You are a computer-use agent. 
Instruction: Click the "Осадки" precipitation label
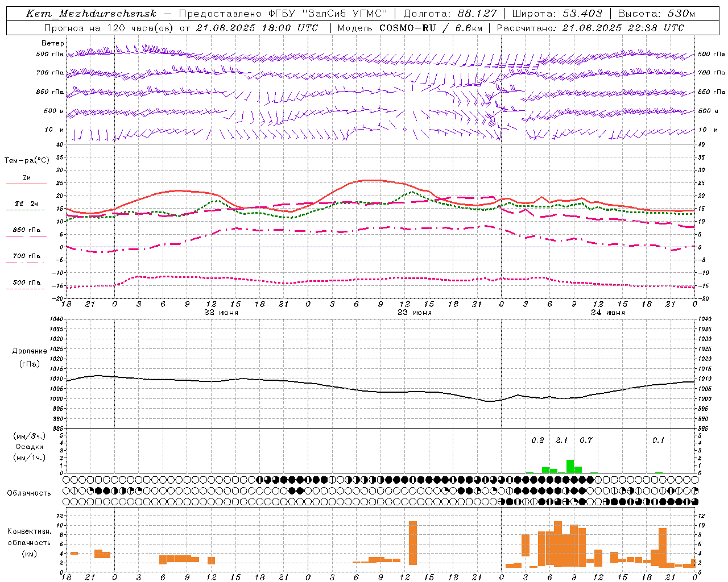coord(30,447)
